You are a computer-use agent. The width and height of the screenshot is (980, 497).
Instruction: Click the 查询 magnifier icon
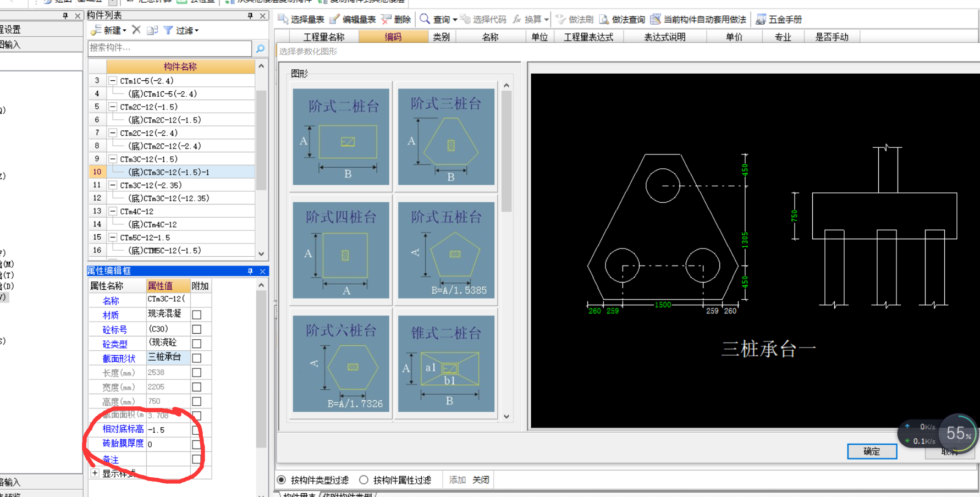tap(425, 19)
